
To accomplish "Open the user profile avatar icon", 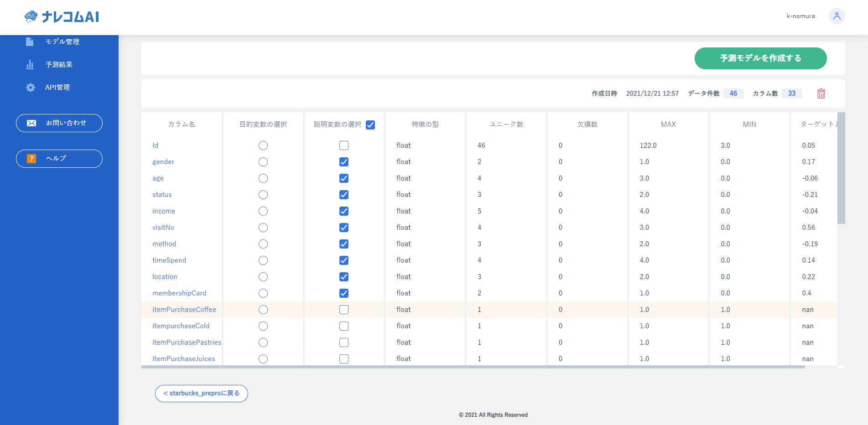I will coord(837,16).
